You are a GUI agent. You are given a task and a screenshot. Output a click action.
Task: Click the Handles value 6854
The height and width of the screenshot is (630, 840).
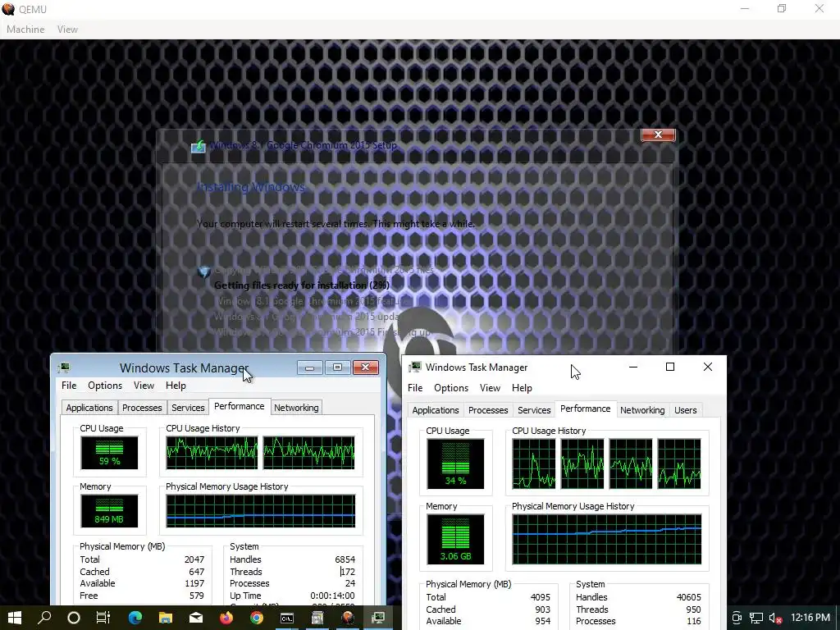(345, 559)
